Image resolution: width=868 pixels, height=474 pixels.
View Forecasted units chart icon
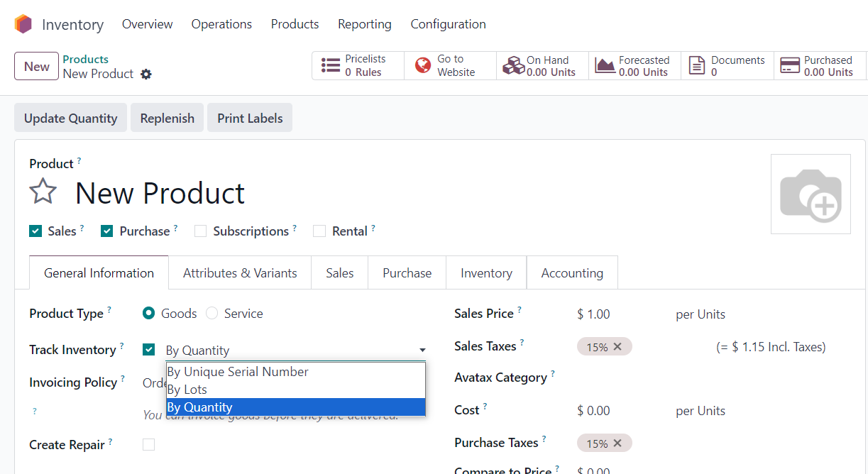[605, 66]
